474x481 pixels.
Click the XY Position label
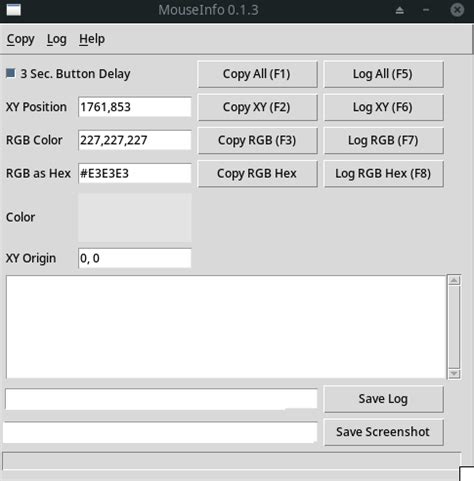[36, 107]
